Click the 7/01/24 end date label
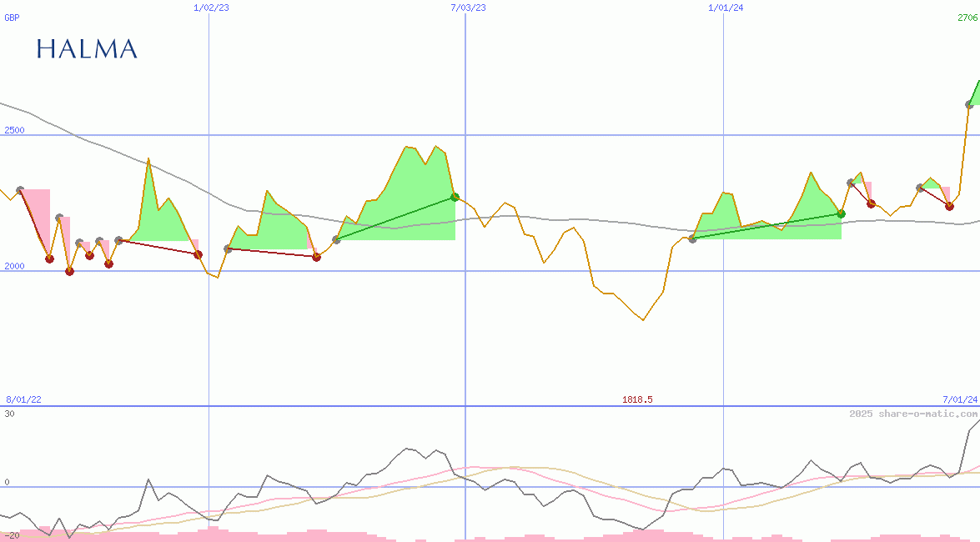The width and height of the screenshot is (980, 542). 960,399
